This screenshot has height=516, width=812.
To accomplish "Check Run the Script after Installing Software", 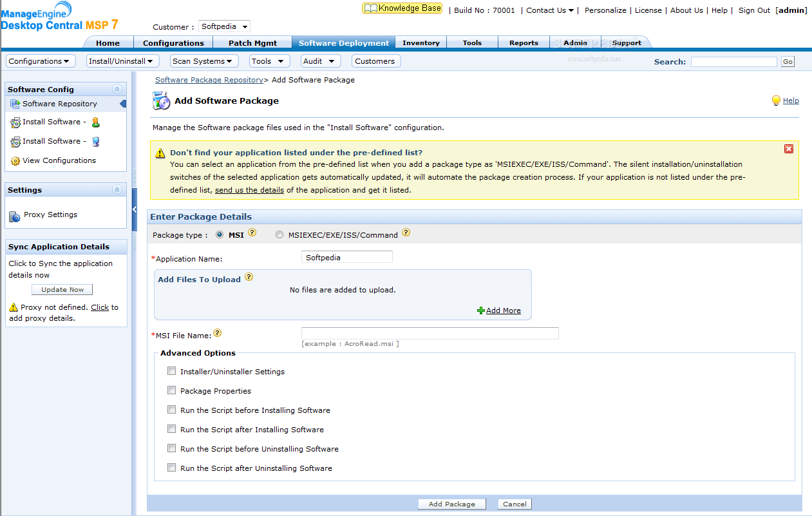I will pyautogui.click(x=171, y=429).
